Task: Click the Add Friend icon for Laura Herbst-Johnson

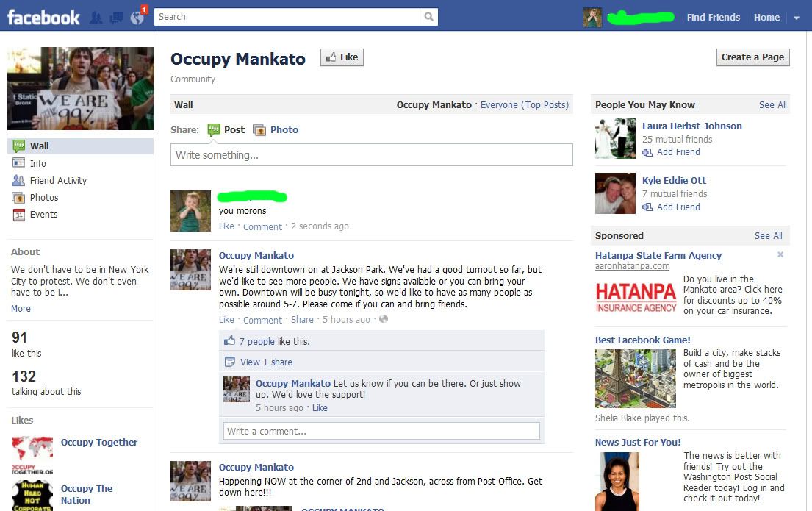Action: click(x=647, y=152)
